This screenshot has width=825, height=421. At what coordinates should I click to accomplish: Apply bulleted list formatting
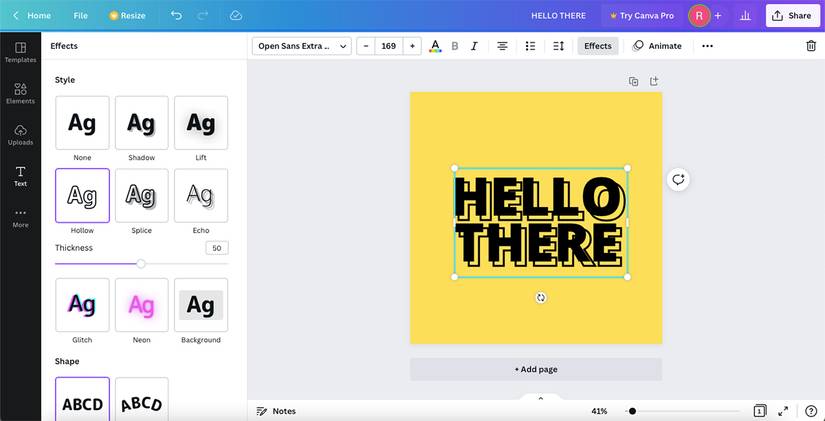pos(530,46)
